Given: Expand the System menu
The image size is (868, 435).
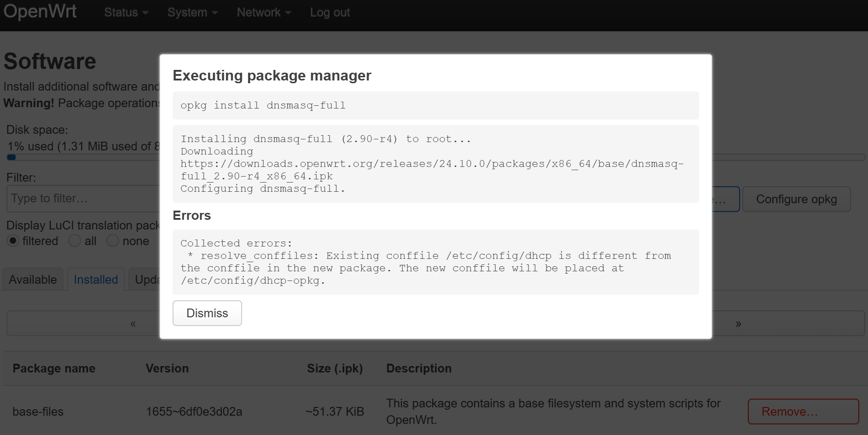Looking at the screenshot, I should 192,13.
